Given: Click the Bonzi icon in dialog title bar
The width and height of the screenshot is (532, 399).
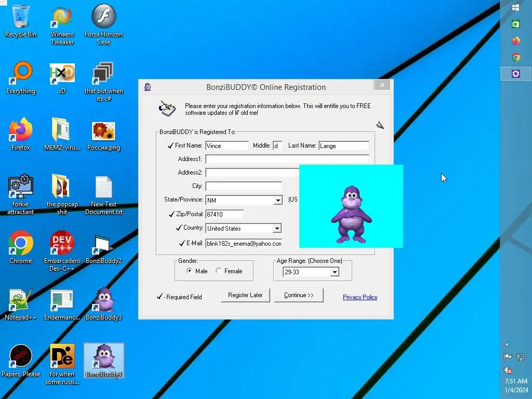Looking at the screenshot, I should [148, 87].
